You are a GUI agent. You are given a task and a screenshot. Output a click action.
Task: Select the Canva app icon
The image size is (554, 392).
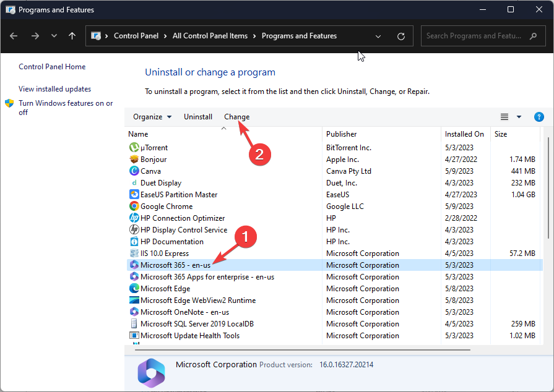click(x=134, y=171)
